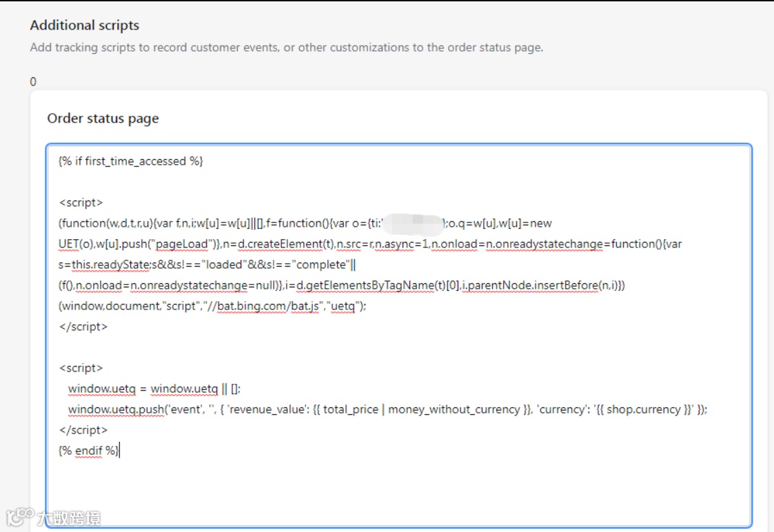Click the '{% endif %}' line
This screenshot has width=774, height=532.
[88, 451]
